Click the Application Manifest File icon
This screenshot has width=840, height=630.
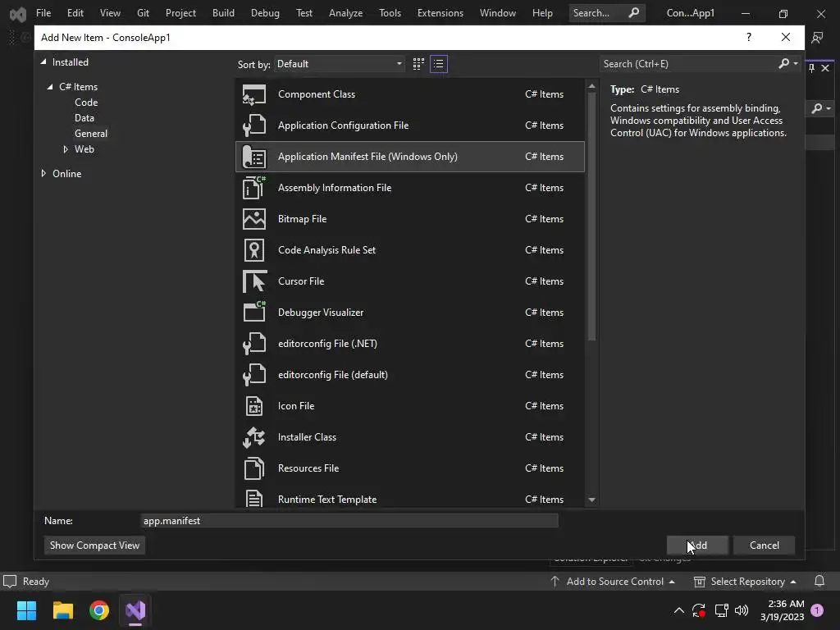click(254, 157)
